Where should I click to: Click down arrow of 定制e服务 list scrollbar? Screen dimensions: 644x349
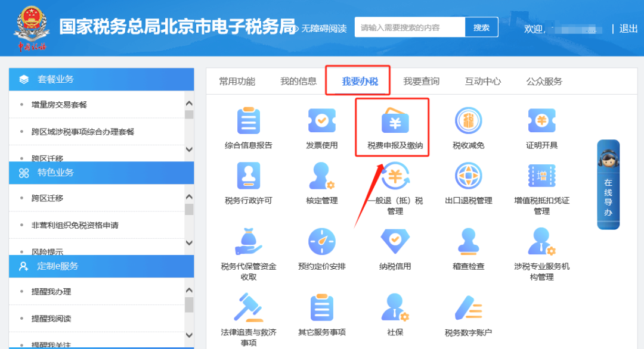click(x=189, y=335)
